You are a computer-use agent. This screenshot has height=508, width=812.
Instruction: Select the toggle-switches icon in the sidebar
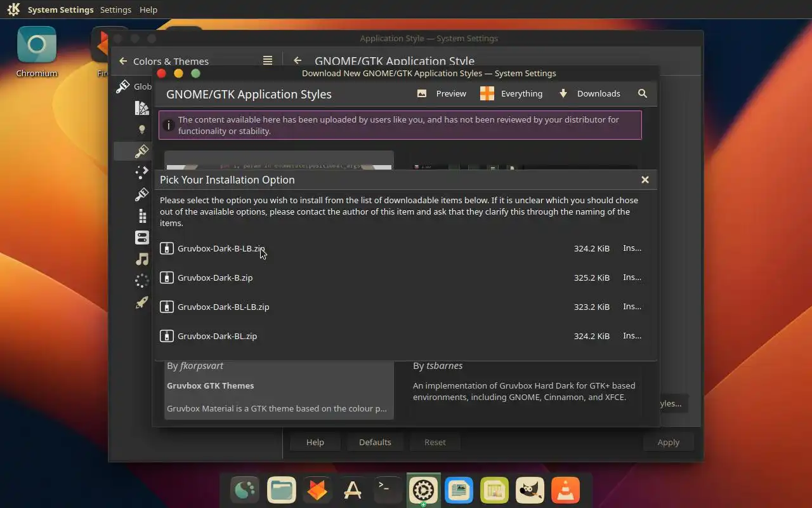(x=142, y=237)
